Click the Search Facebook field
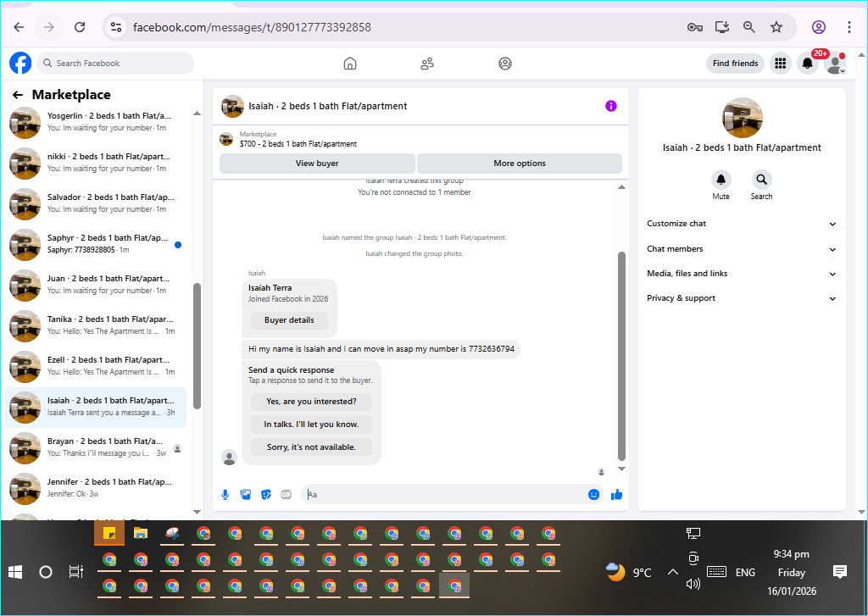This screenshot has height=616, width=868. [x=115, y=63]
